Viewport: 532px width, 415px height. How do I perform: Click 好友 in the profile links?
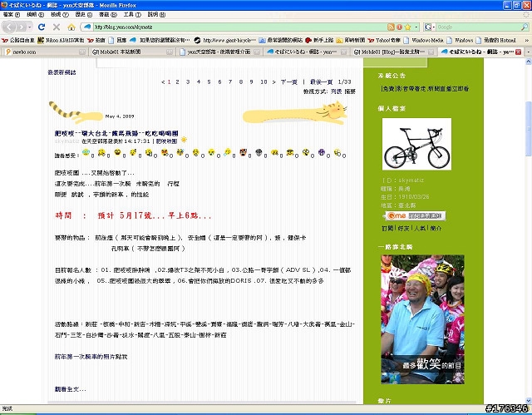point(403,228)
